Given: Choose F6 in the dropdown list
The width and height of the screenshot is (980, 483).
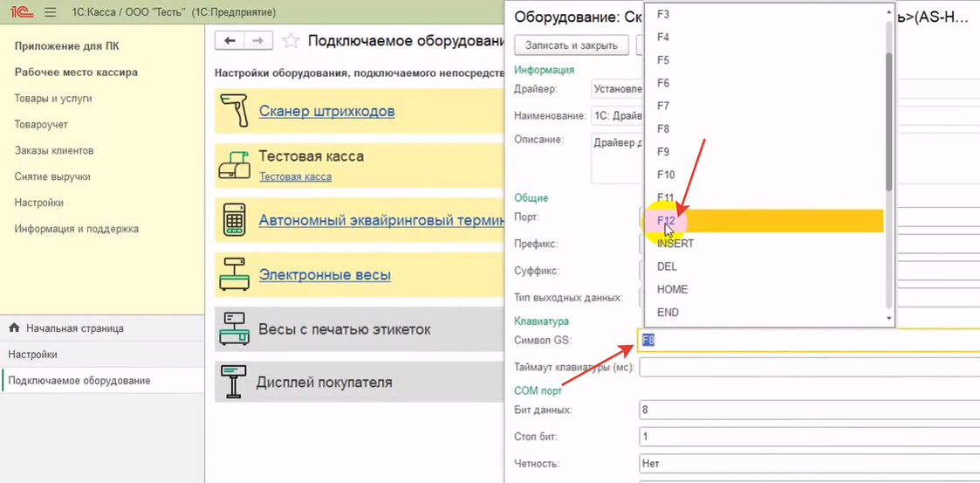Looking at the screenshot, I should (x=765, y=83).
